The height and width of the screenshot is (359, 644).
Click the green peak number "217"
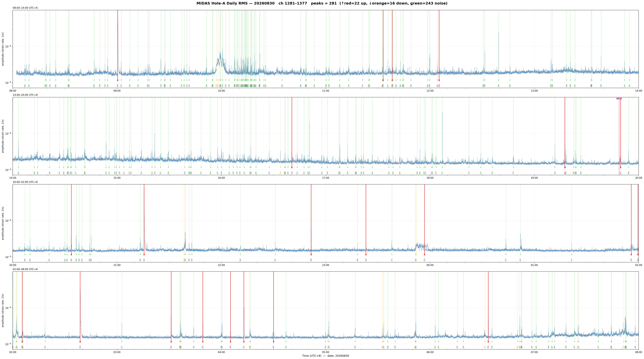point(571,260)
